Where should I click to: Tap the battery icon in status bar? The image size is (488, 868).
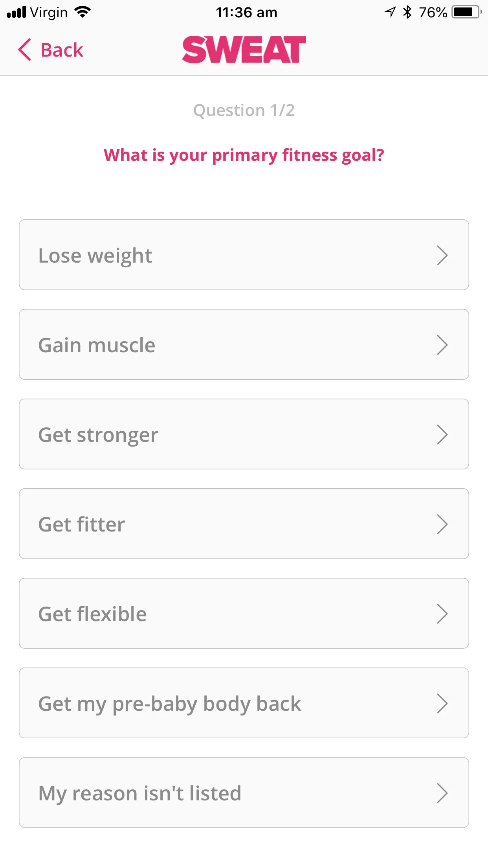466,12
